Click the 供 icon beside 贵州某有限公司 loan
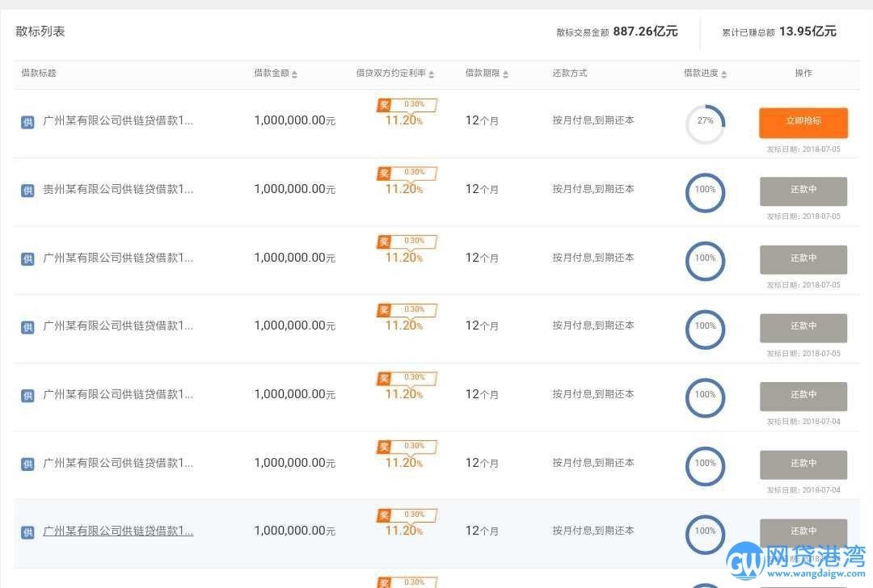Viewport: 873px width, 588px height. coord(27,188)
